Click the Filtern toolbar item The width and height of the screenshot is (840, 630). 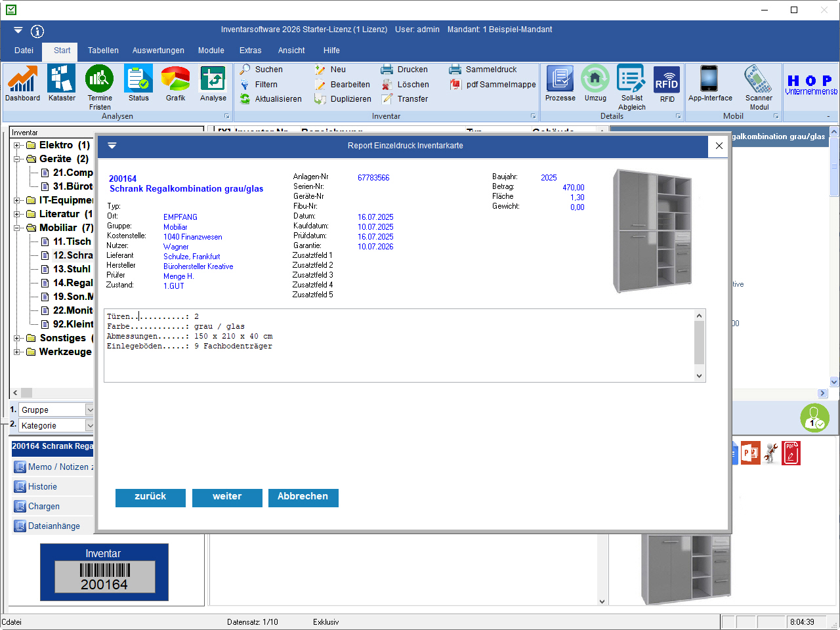click(x=259, y=85)
